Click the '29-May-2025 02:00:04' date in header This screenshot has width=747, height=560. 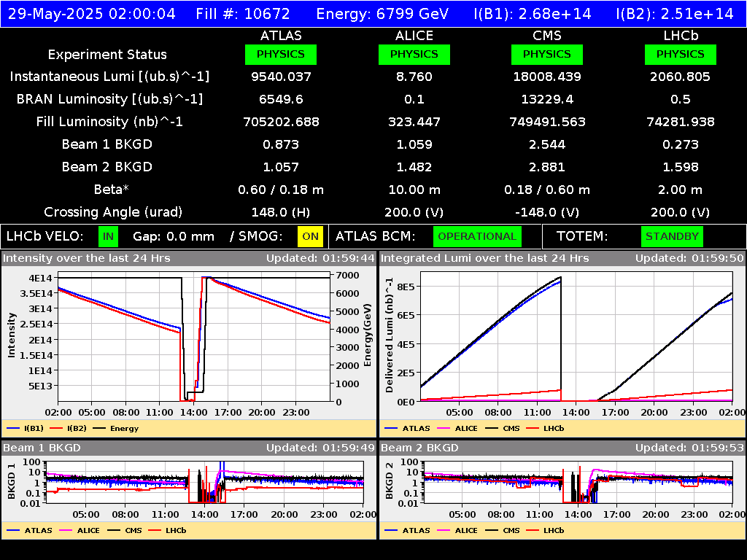[x=91, y=14]
